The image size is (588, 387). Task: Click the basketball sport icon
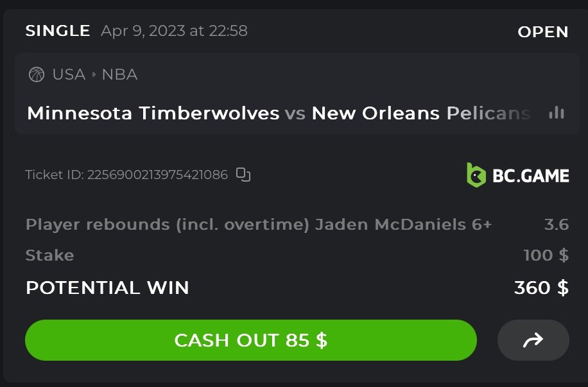[x=37, y=74]
